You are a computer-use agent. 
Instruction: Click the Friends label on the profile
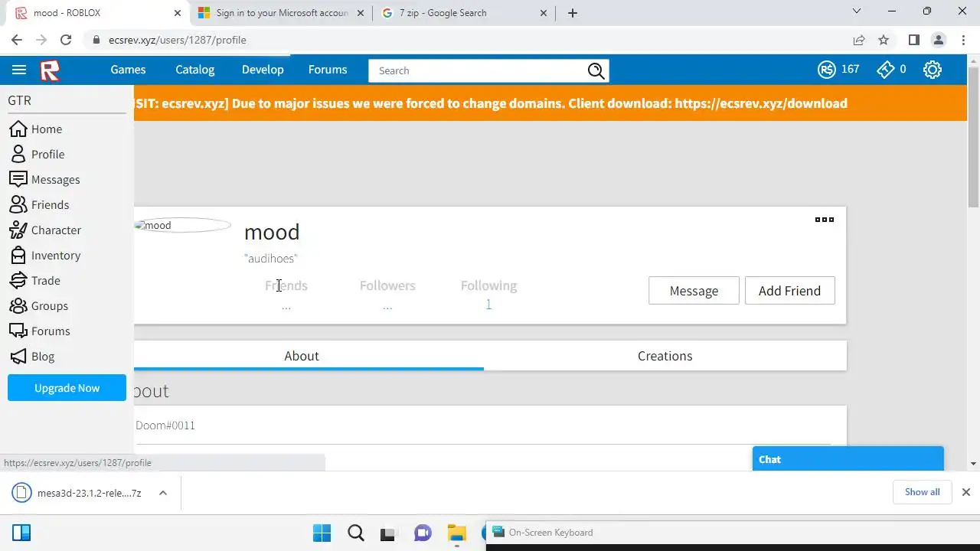[286, 285]
